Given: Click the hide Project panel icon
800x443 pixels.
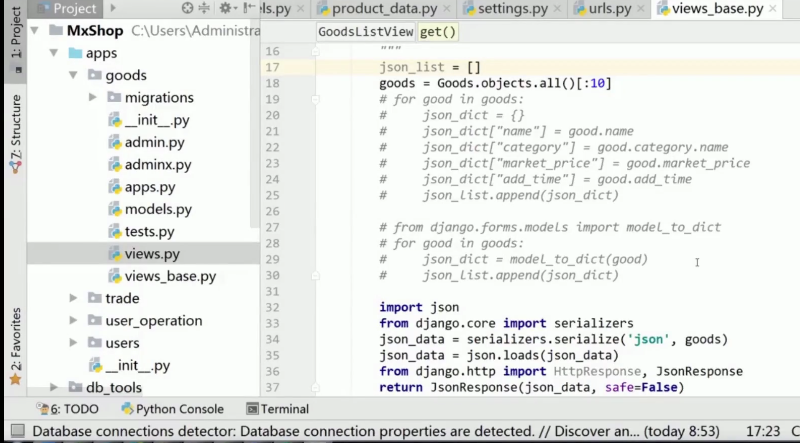Looking at the screenshot, I should click(x=249, y=8).
